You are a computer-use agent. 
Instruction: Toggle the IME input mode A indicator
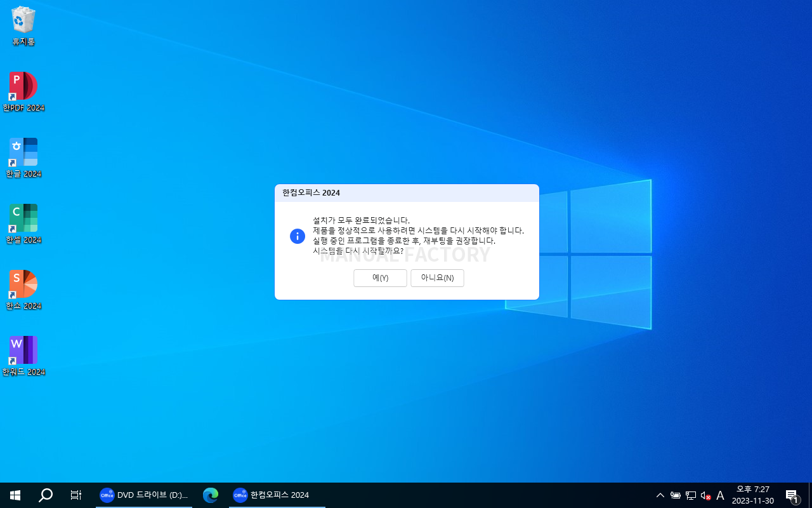pyautogui.click(x=720, y=495)
